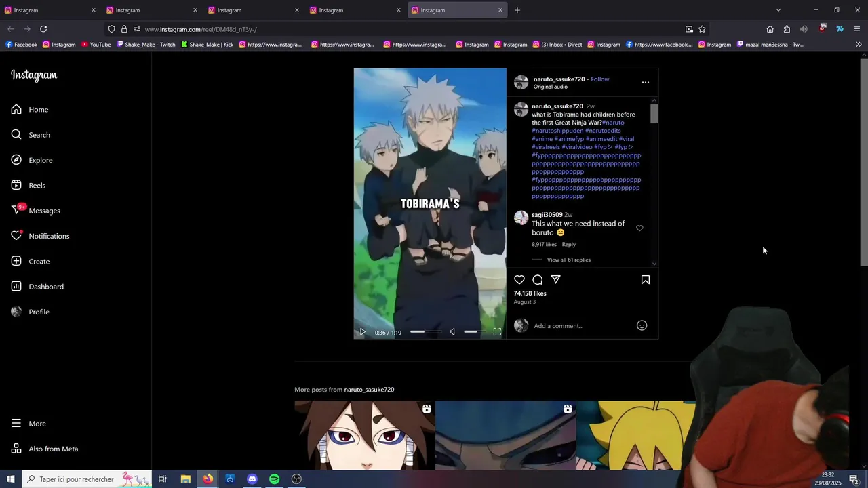Open the More menu in the sidebar
The height and width of the screenshot is (488, 868).
coord(28,424)
